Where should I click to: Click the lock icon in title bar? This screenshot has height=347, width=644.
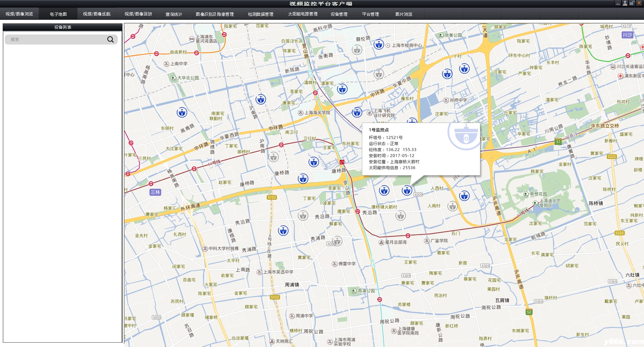[632, 3]
